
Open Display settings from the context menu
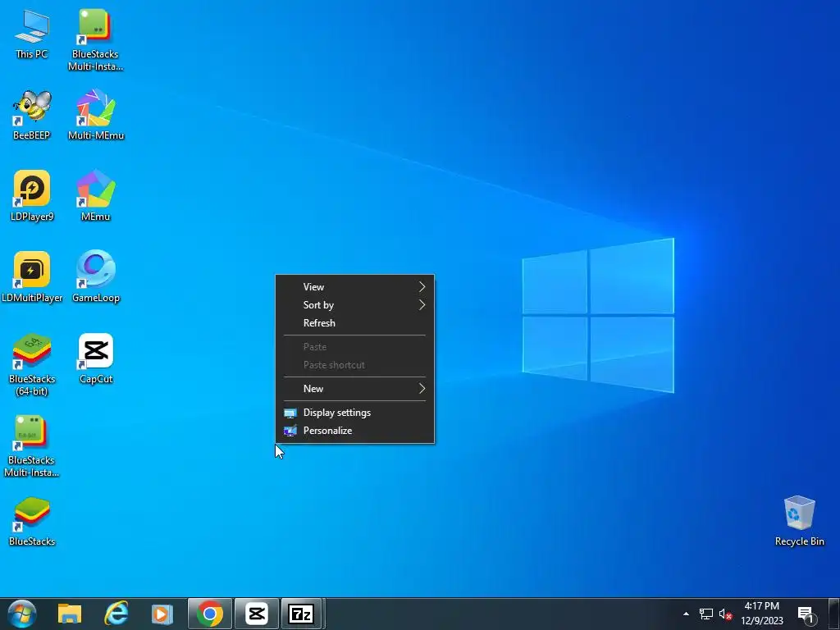pyautogui.click(x=354, y=413)
